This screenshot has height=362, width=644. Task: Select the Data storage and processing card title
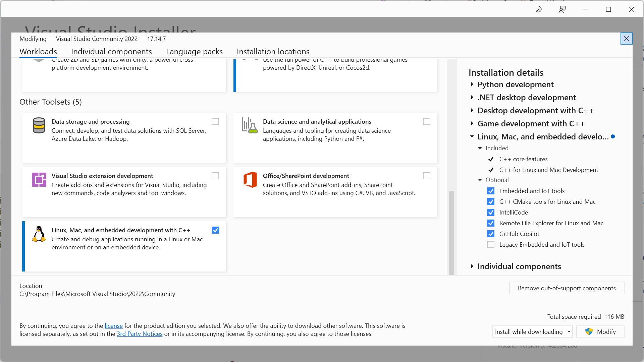(91, 122)
